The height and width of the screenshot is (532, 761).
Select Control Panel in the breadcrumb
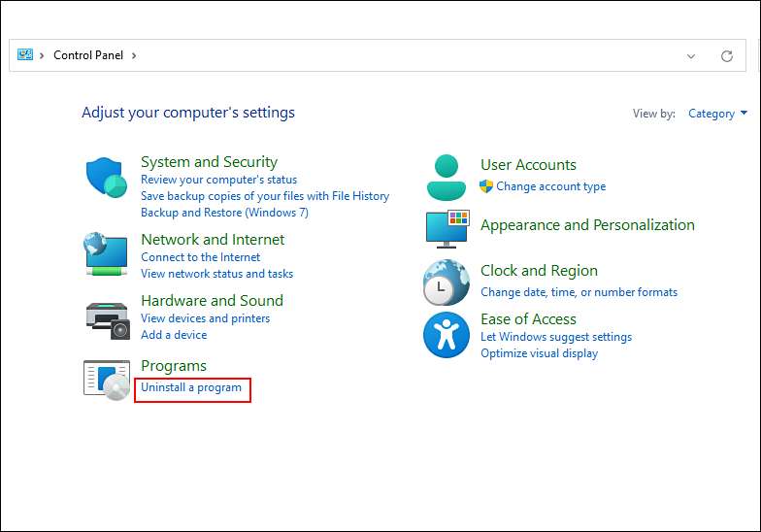point(88,55)
